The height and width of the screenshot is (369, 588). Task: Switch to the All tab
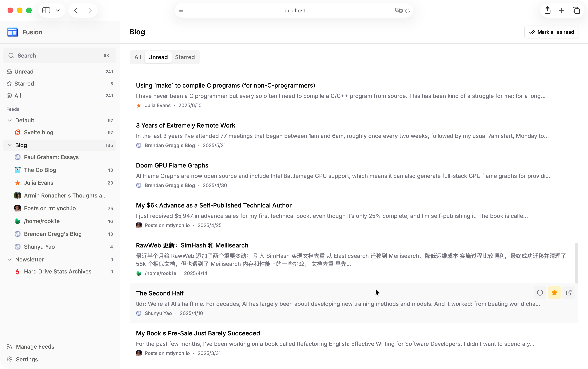pos(137,57)
